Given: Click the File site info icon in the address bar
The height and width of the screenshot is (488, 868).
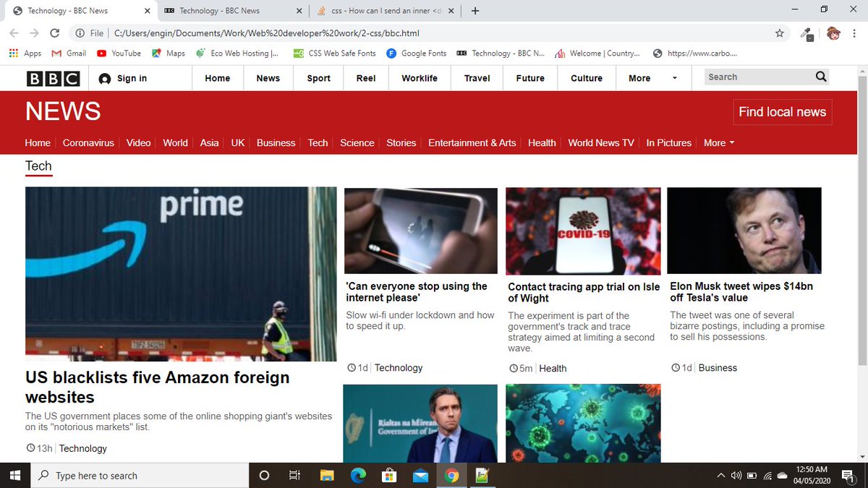Looking at the screenshot, I should tap(90, 33).
